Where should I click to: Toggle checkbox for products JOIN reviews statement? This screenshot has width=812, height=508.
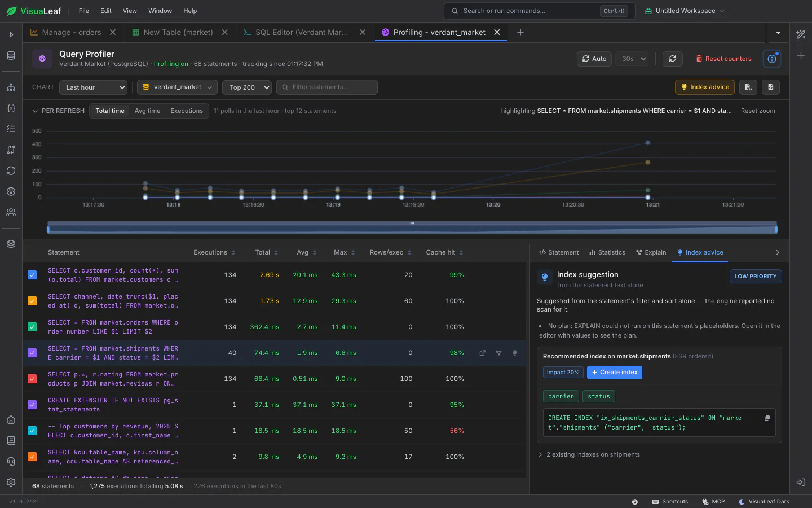point(32,379)
